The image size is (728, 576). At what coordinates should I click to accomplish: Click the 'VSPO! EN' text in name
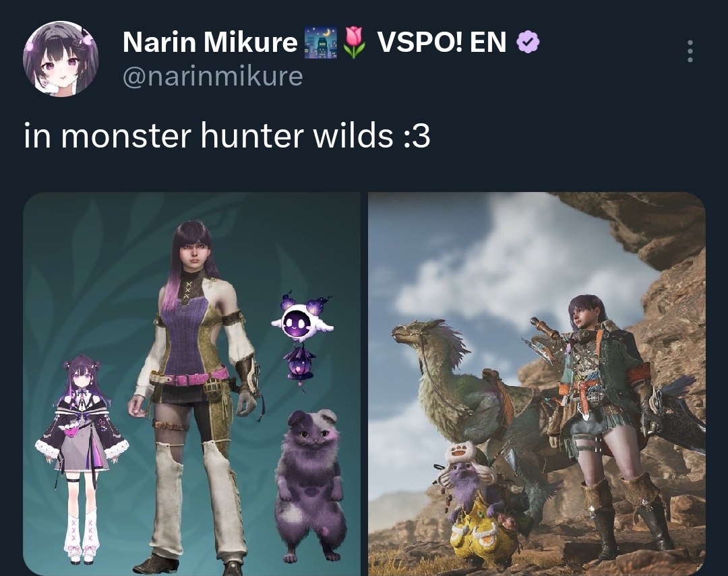(x=442, y=42)
